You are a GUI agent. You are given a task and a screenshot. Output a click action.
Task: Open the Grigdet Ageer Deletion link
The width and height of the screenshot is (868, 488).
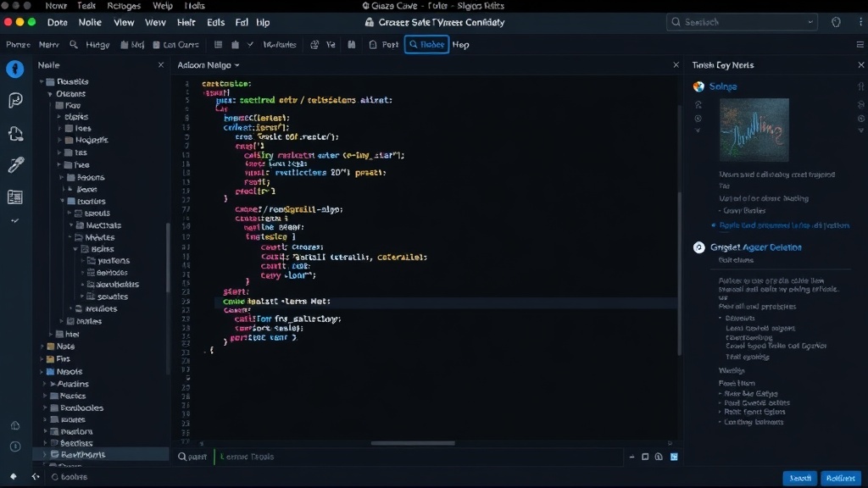pos(755,247)
